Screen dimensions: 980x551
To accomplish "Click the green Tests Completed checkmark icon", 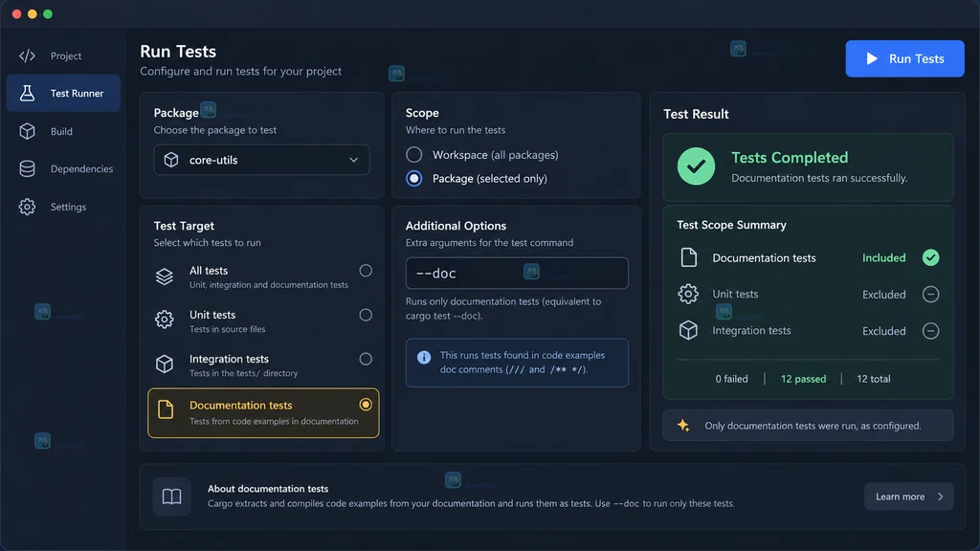I will [696, 166].
